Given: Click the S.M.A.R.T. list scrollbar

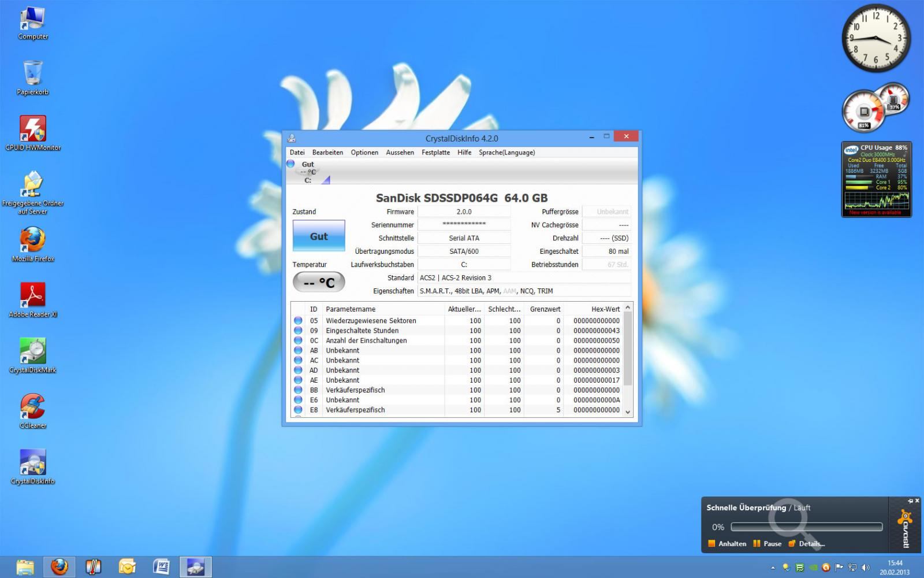Looking at the screenshot, I should pyautogui.click(x=628, y=349).
